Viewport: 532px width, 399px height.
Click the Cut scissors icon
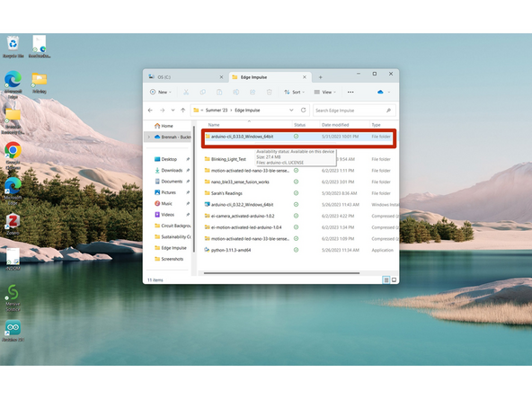[x=186, y=92]
